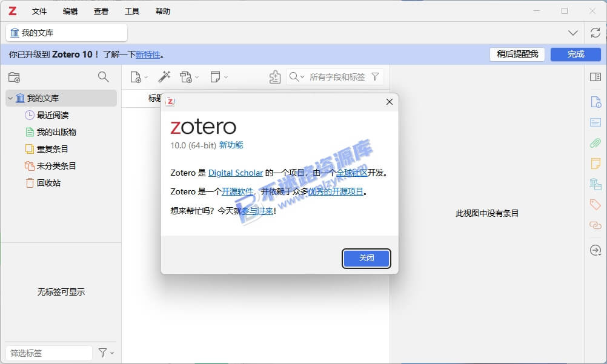607x364 pixels.
Task: Click the Locate arrow icon in sidebar
Action: tap(595, 250)
